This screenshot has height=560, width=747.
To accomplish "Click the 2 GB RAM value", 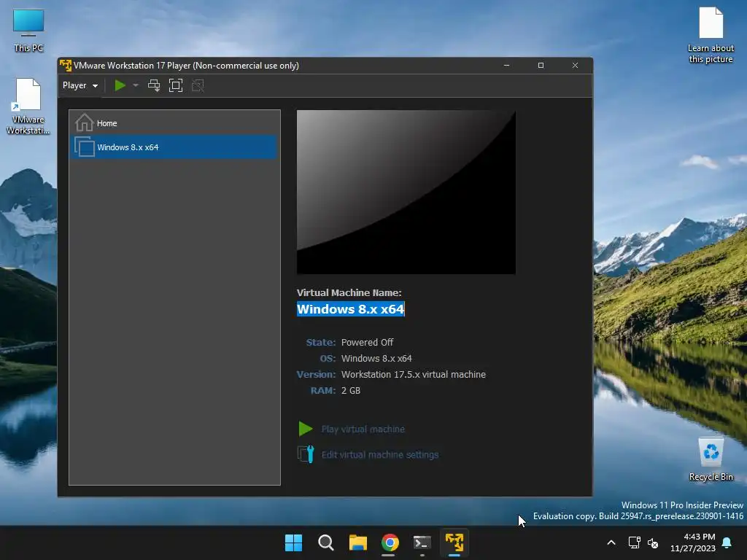I will [351, 391].
